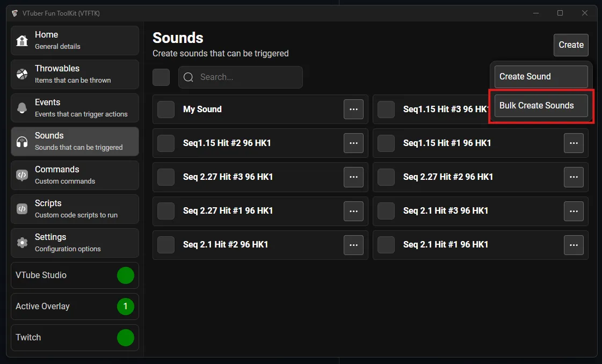Viewport: 602px width, 364px height.
Task: Open the three-dot menu for My Sound
Action: coord(353,110)
